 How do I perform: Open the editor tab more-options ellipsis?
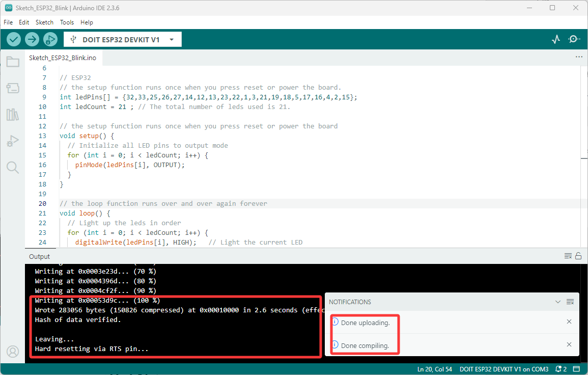point(579,57)
